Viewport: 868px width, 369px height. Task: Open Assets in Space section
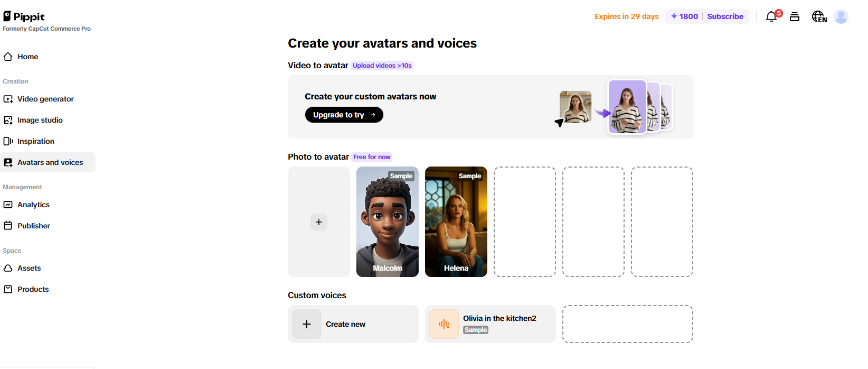click(29, 268)
